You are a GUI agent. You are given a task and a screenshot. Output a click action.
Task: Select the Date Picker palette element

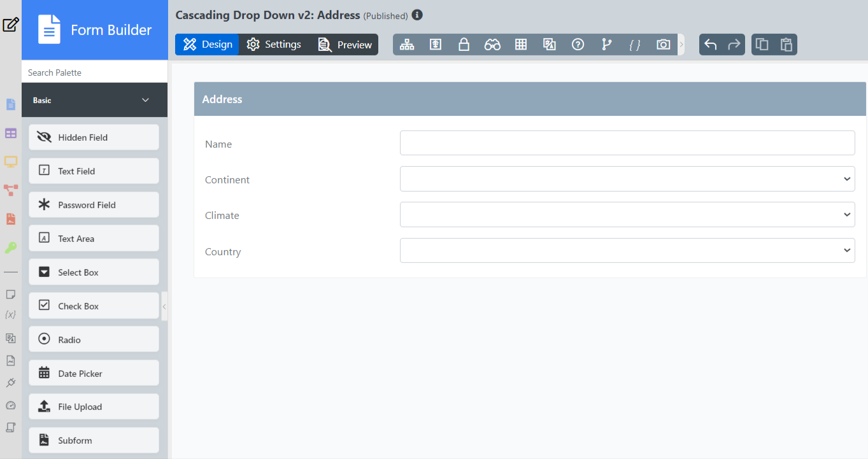point(94,374)
